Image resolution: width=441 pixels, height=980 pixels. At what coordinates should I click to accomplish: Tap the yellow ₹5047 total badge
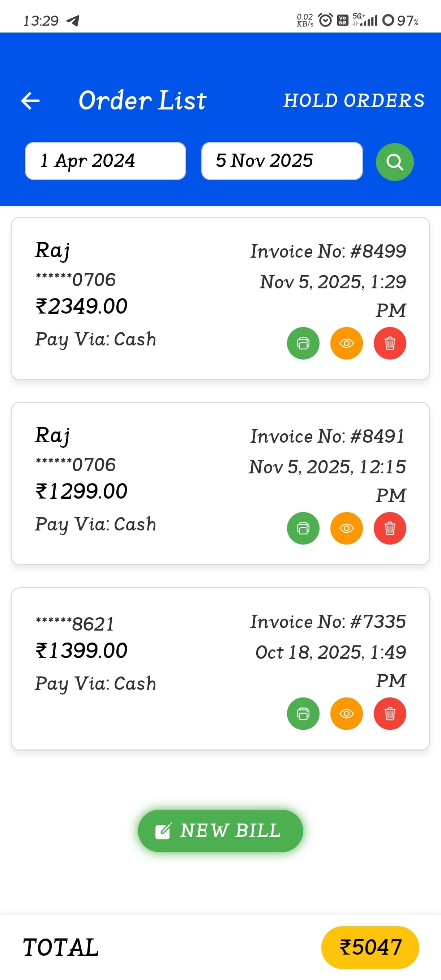370,947
